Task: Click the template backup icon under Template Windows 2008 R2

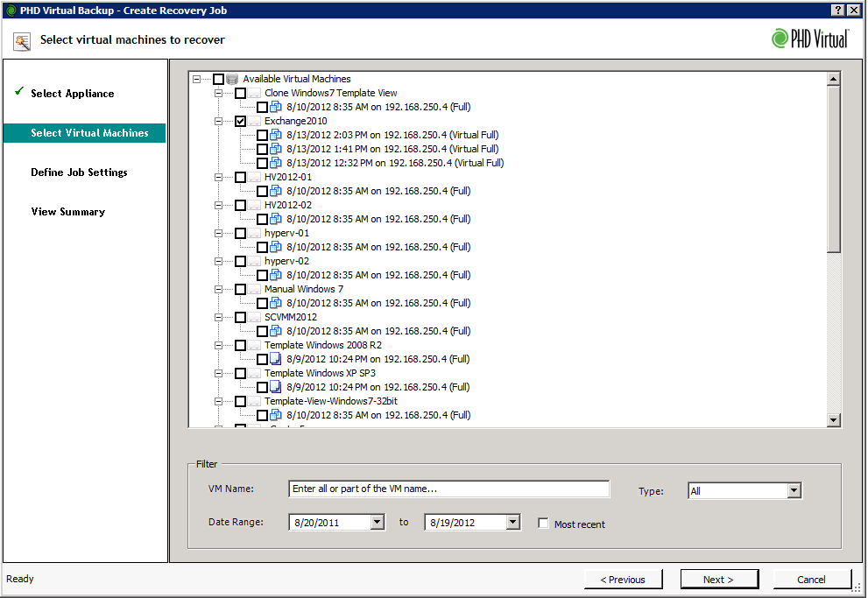Action: click(275, 359)
